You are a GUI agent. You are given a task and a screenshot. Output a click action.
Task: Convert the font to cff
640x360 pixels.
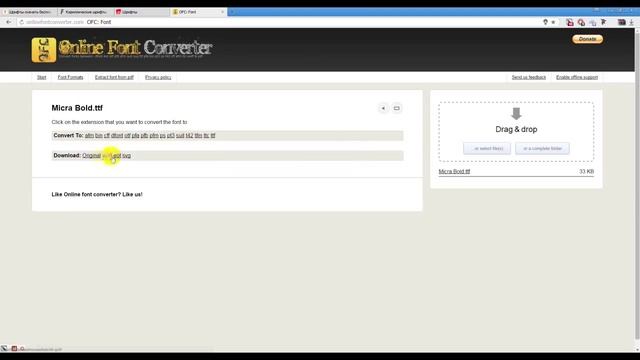[107, 136]
